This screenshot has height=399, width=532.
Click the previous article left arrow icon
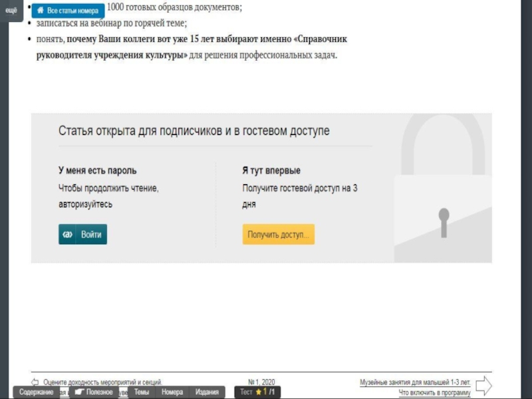35,382
